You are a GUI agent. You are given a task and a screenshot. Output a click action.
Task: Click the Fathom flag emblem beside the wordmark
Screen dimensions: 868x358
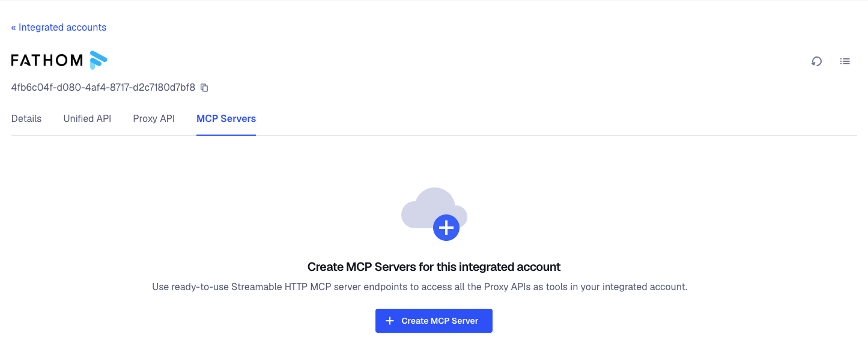pyautogui.click(x=98, y=59)
